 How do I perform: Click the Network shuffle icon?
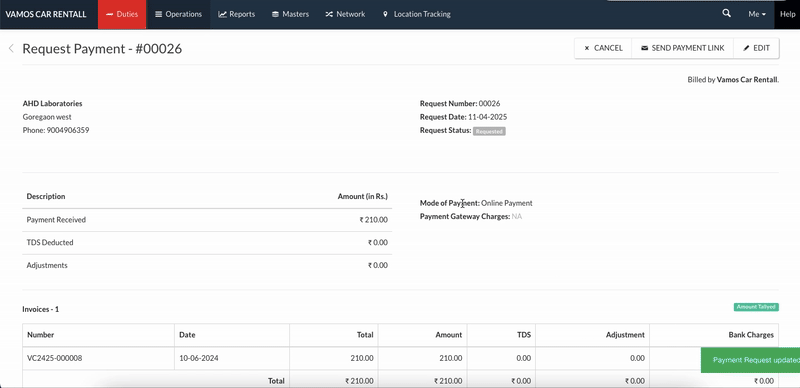coord(329,14)
